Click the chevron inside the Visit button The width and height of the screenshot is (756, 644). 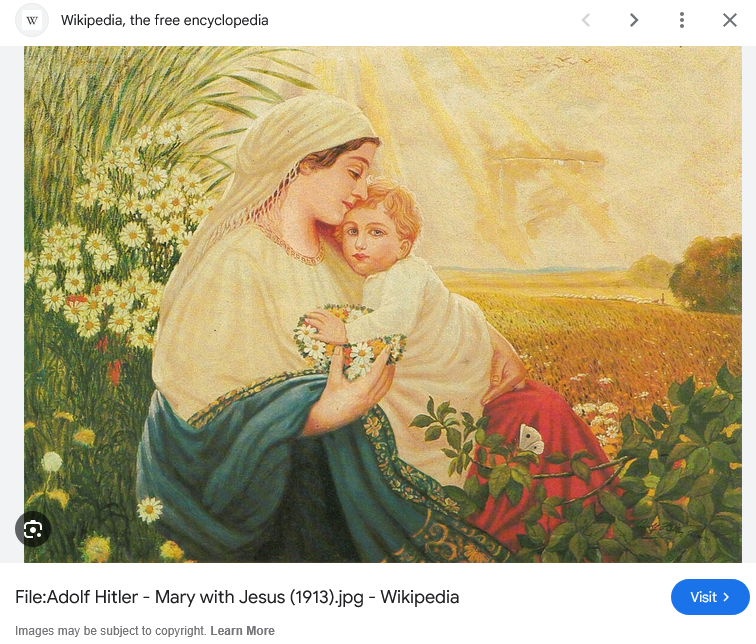coord(726,597)
